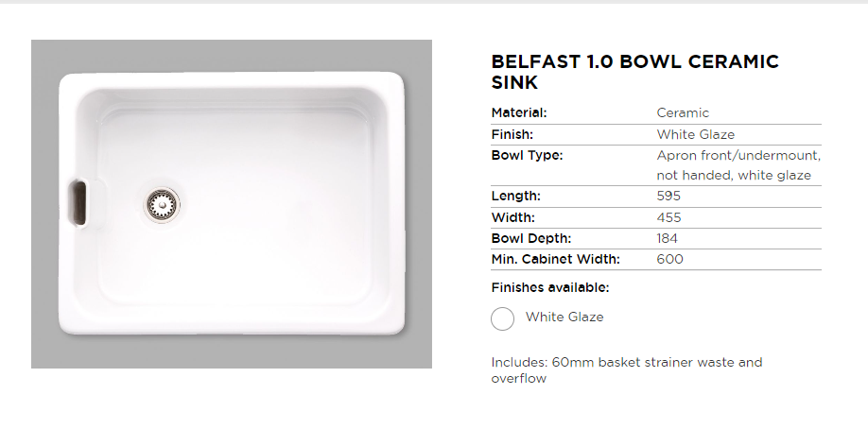
Task: Click the Belfast sink product image
Action: [232, 203]
